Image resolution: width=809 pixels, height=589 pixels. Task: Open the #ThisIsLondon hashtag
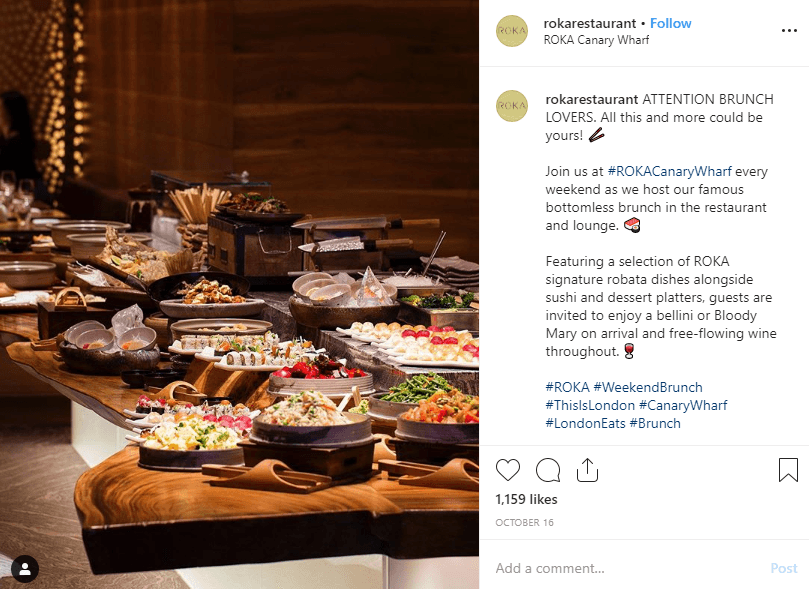click(590, 405)
